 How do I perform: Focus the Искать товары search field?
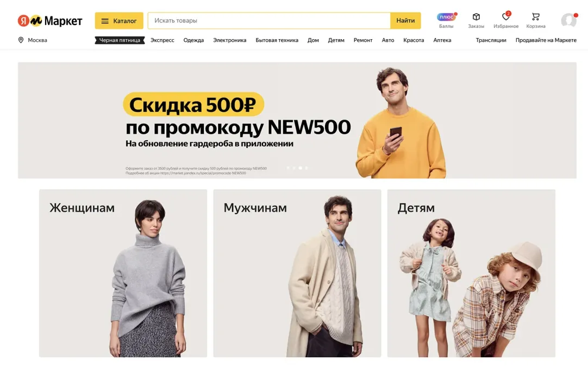click(269, 21)
